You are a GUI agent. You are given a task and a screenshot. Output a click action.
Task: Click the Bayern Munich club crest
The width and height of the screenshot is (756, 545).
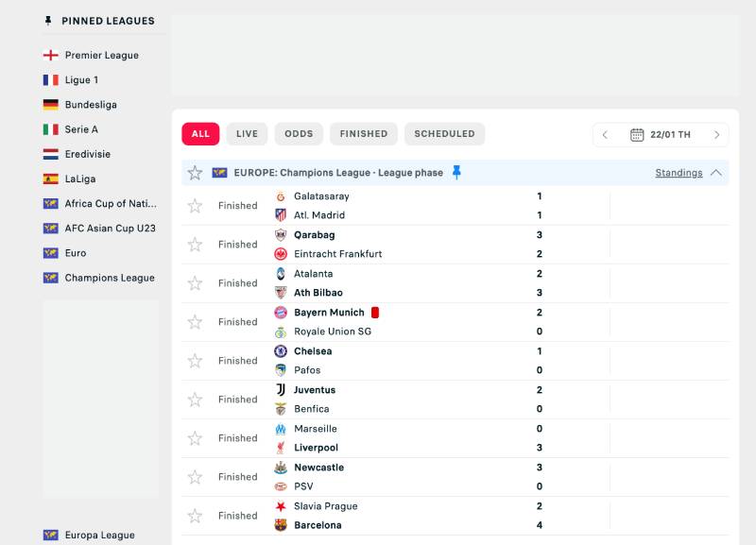coord(281,313)
